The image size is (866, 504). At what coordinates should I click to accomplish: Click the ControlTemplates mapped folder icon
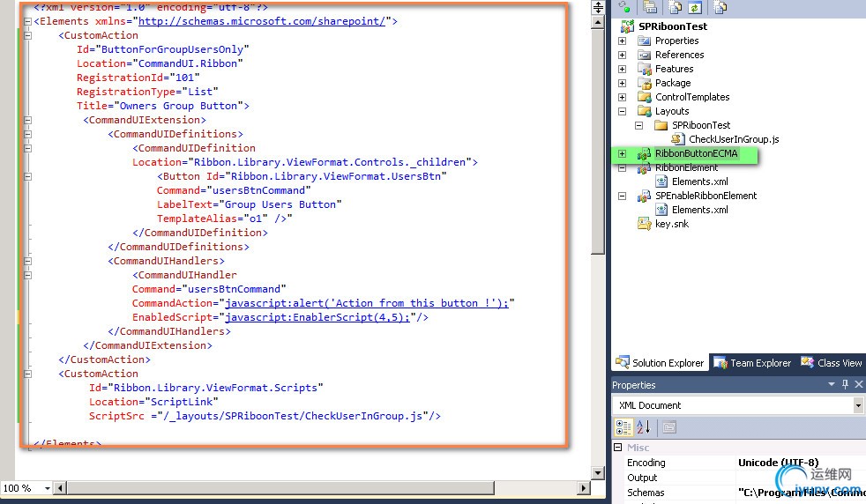644,97
